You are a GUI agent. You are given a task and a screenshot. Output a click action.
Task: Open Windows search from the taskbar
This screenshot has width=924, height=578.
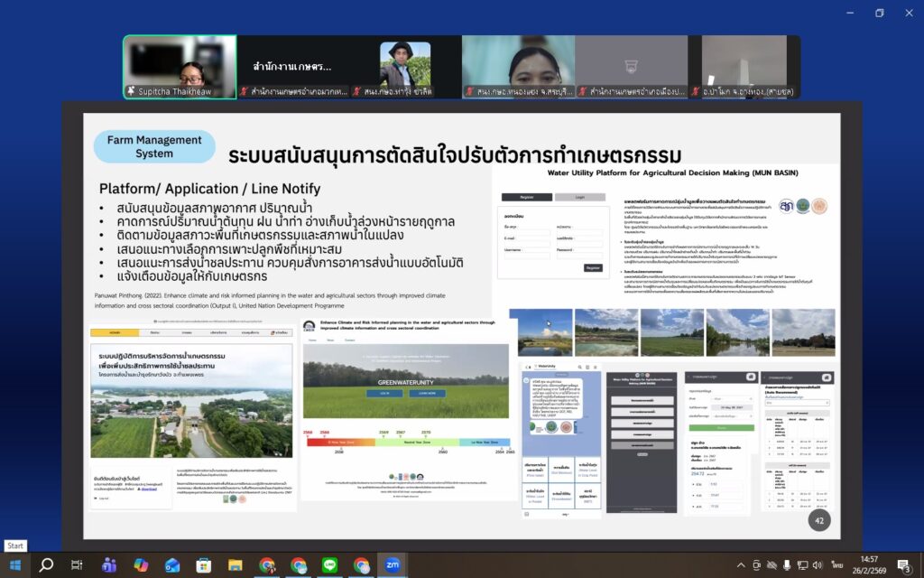point(46,565)
